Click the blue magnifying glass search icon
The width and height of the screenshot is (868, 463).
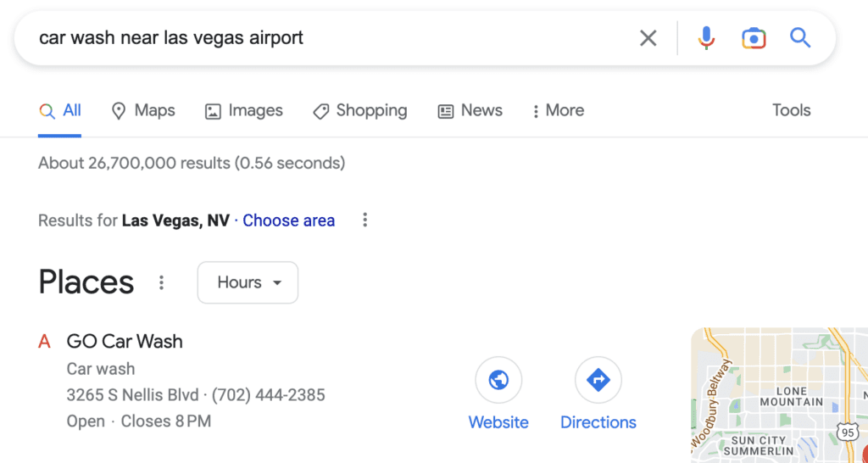click(x=800, y=38)
